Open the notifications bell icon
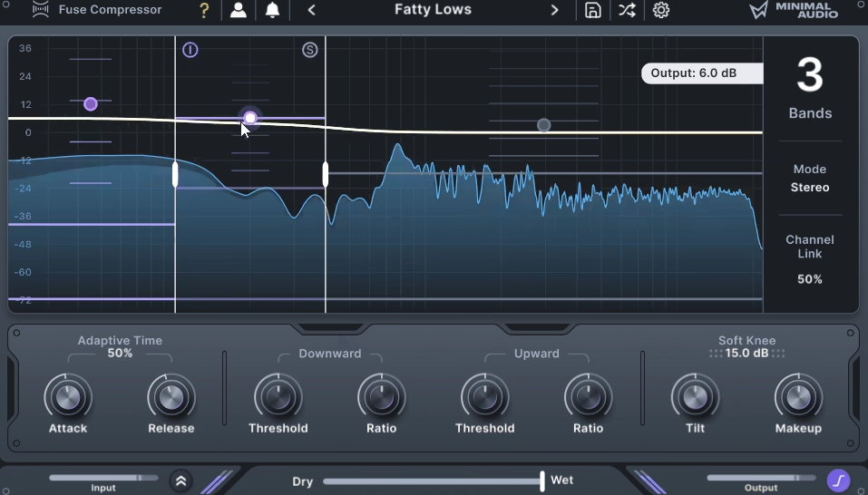868x495 pixels. 272,10
